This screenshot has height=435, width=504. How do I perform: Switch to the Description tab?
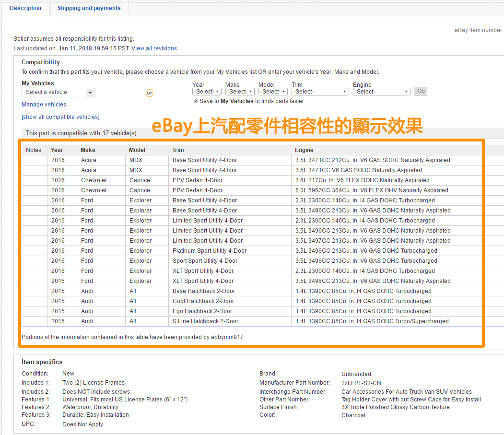[25, 8]
